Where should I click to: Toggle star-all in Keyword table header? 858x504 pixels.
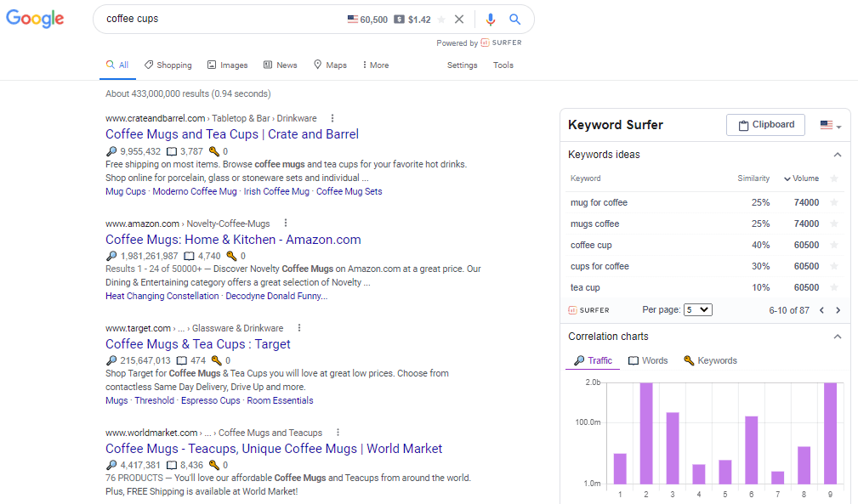(834, 178)
